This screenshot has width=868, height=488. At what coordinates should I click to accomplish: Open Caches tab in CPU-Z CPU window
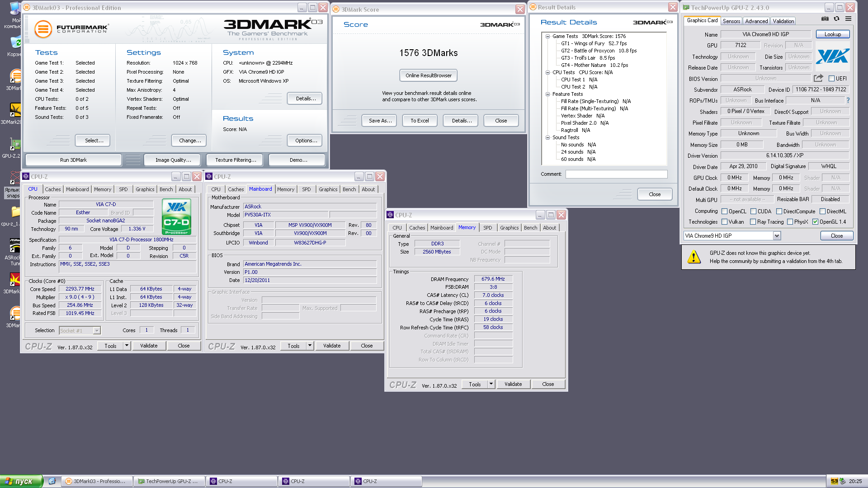pos(53,189)
